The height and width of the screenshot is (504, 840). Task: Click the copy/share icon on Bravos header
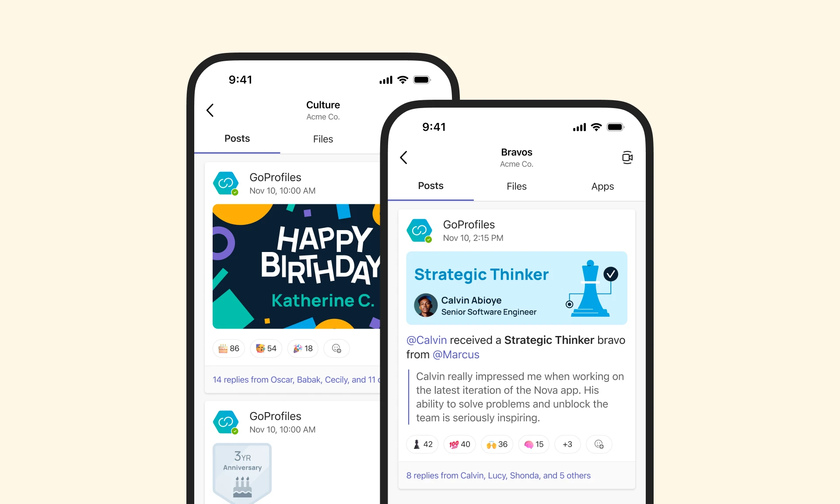(x=628, y=157)
